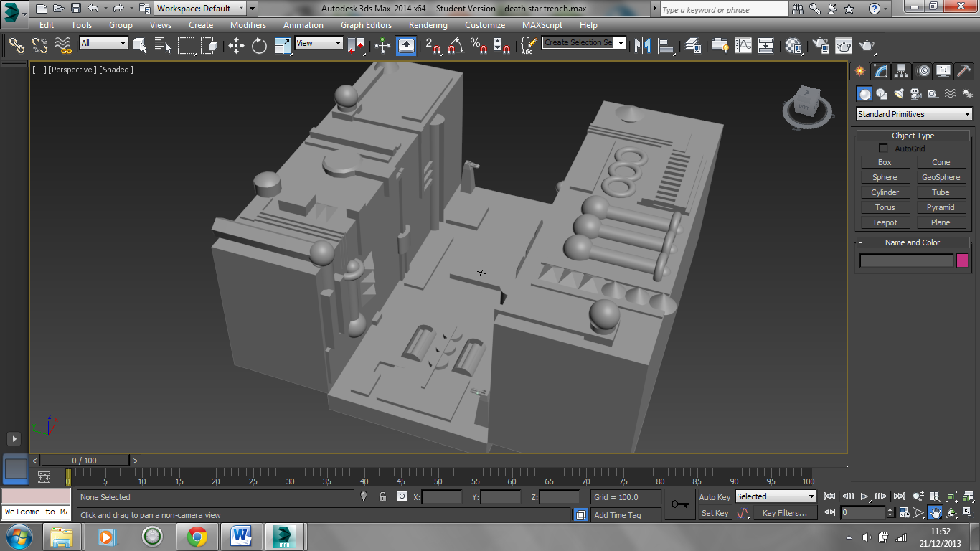This screenshot has width=980, height=551.
Task: Switch to the Modify command panel tab
Action: point(881,71)
